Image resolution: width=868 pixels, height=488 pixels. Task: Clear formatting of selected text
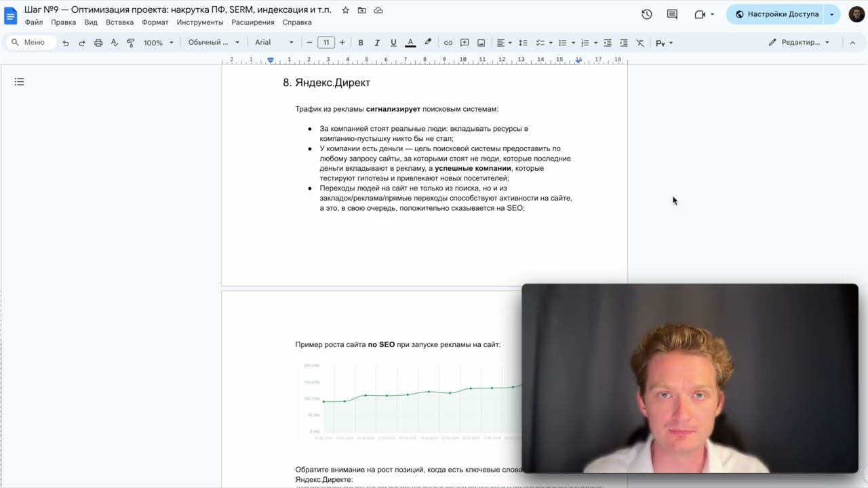tap(640, 43)
